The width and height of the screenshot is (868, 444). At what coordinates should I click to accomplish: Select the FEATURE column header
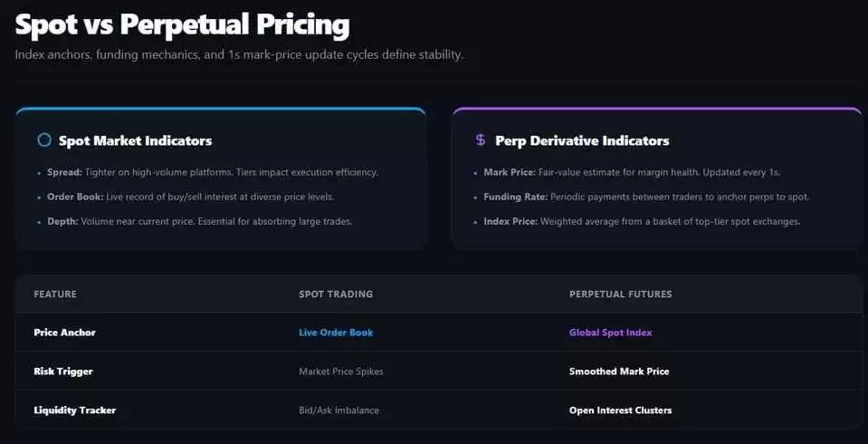[x=55, y=294]
